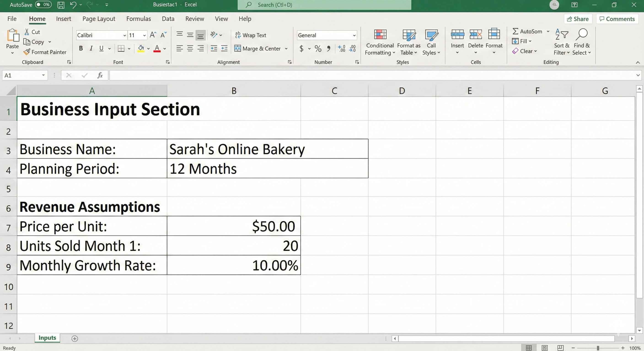The image size is (644, 351).
Task: Click the Share button
Action: click(x=578, y=19)
